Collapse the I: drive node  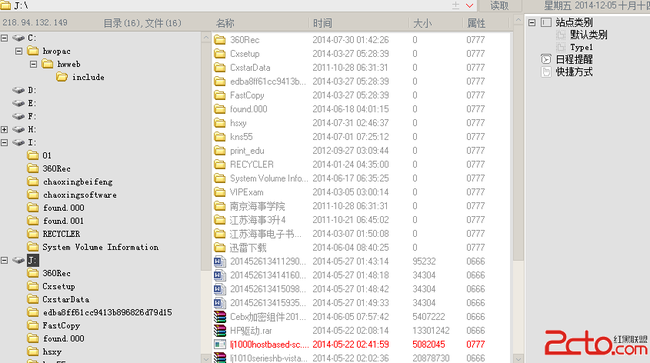click(4, 143)
